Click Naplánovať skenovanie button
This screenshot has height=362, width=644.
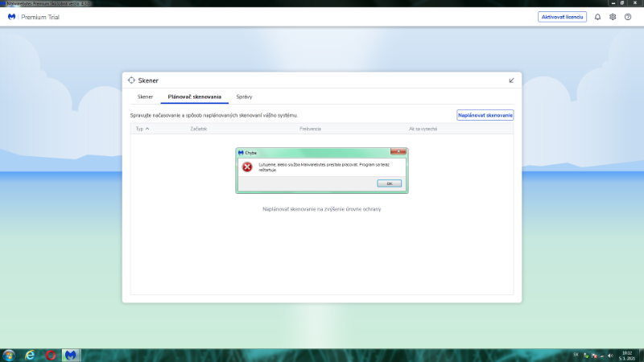coord(485,115)
